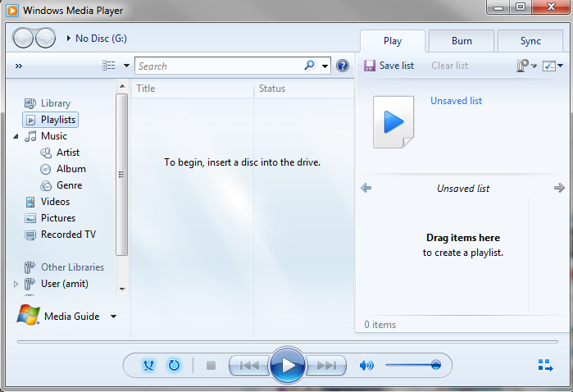Click the navigation pane scroll up arrow
This screenshot has height=392, width=573.
(x=122, y=86)
